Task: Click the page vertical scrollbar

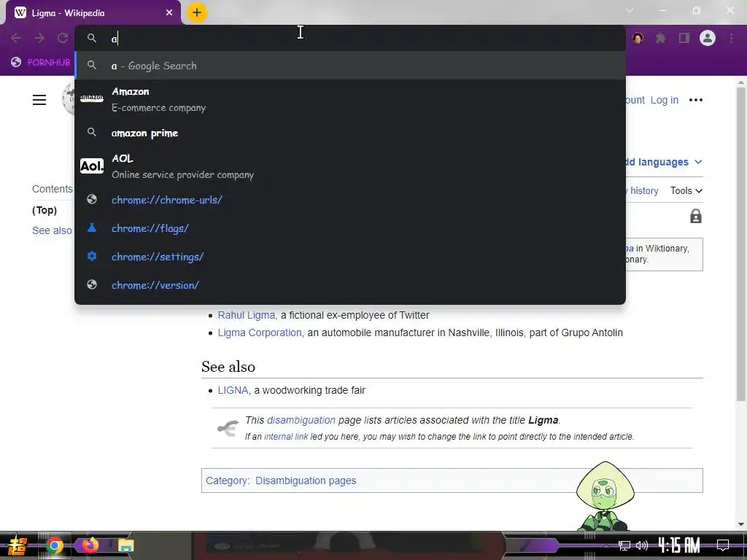Action: (x=741, y=243)
